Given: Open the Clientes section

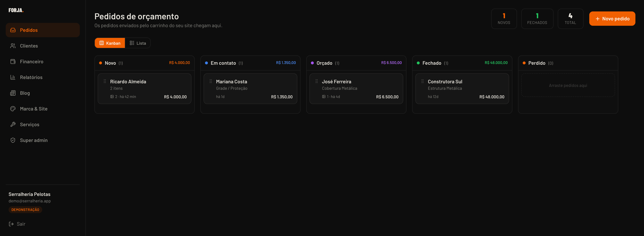Looking at the screenshot, I should pos(43,46).
